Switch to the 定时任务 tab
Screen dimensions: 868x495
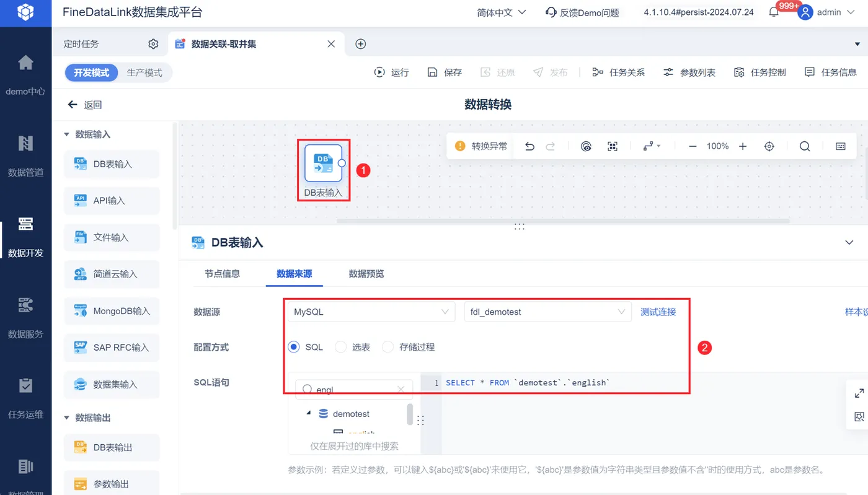[x=81, y=44]
